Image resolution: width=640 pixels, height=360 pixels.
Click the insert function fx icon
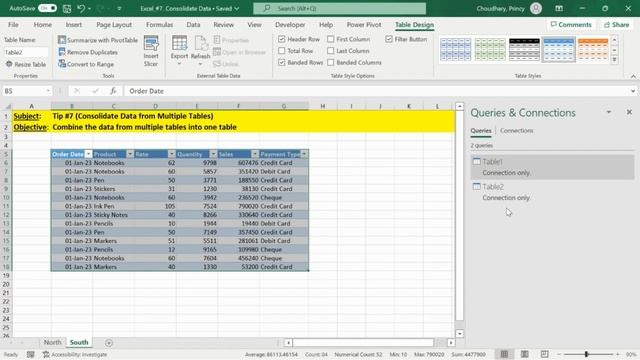(113, 91)
